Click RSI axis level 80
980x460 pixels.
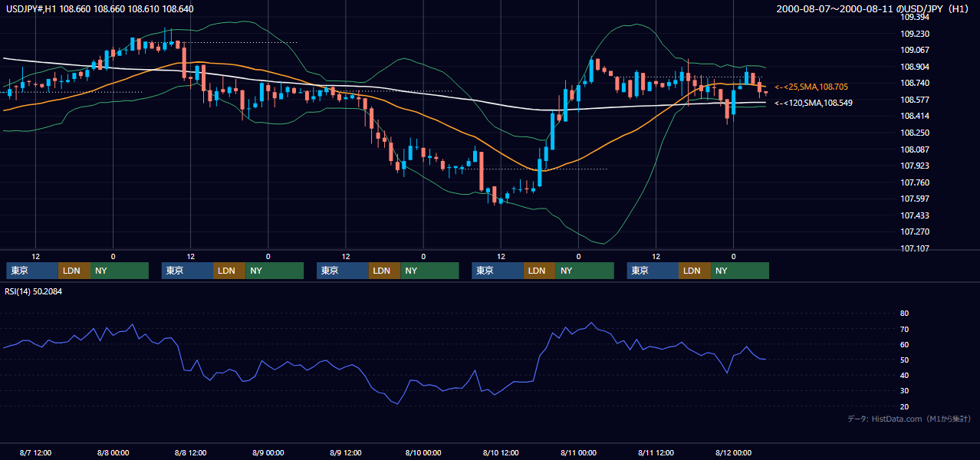coord(904,314)
